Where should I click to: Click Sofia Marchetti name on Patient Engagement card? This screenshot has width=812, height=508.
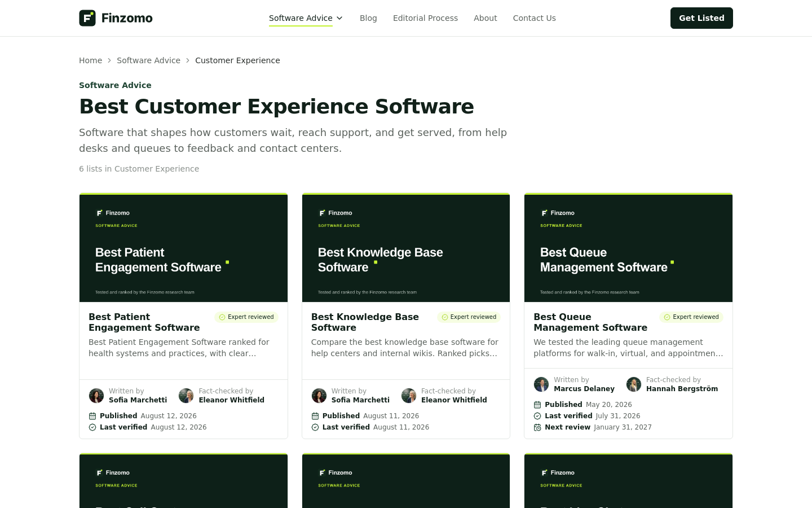click(138, 400)
